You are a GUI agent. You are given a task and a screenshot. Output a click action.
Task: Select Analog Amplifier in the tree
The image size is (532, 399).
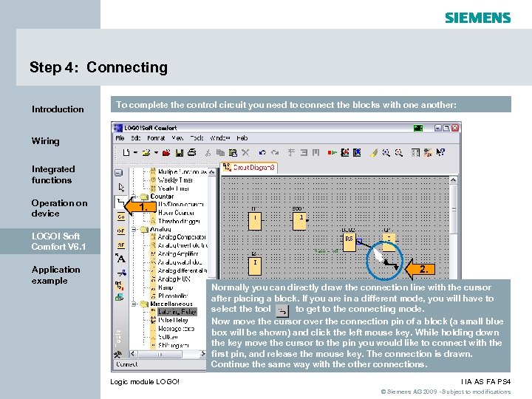tap(178, 253)
